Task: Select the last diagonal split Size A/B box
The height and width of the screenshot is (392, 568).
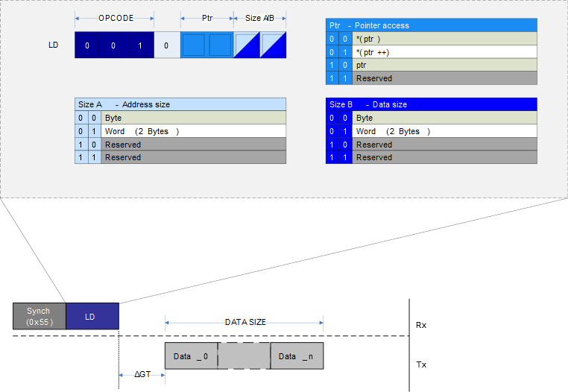Action: pyautogui.click(x=274, y=45)
